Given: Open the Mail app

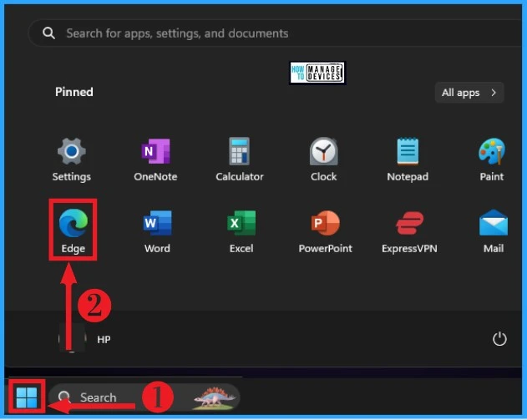Looking at the screenshot, I should tap(493, 231).
